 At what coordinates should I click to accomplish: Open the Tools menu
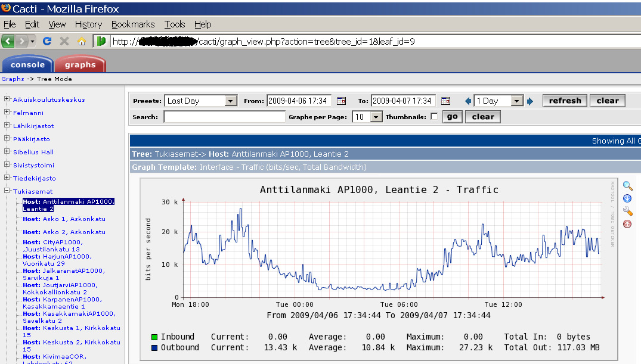pyautogui.click(x=175, y=24)
